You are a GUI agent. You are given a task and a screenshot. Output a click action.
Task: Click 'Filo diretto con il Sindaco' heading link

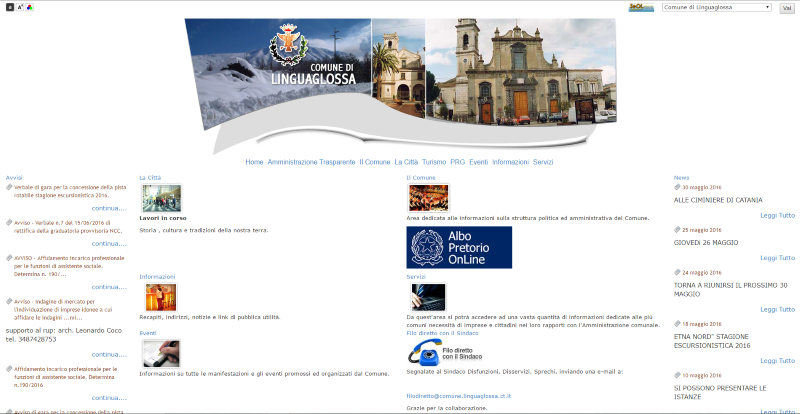coord(442,333)
